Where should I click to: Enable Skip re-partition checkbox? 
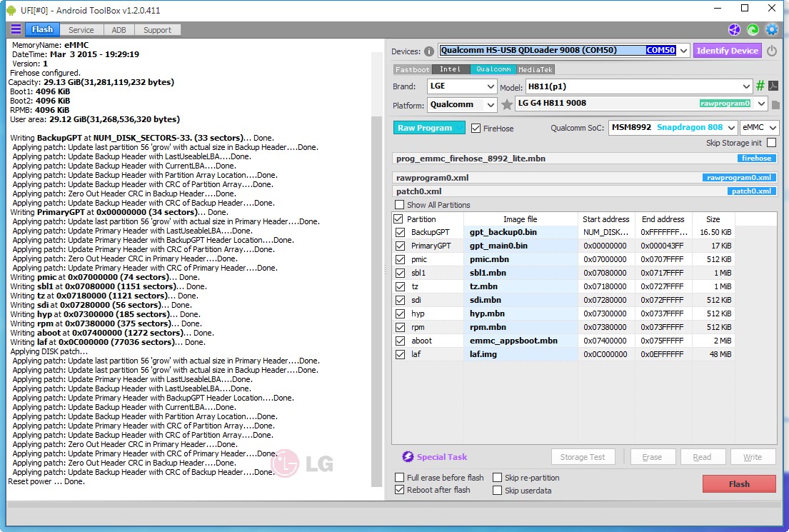(497, 477)
